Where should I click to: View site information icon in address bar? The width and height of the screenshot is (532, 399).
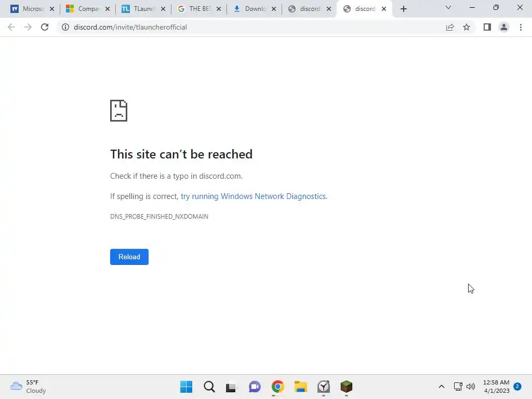point(65,27)
